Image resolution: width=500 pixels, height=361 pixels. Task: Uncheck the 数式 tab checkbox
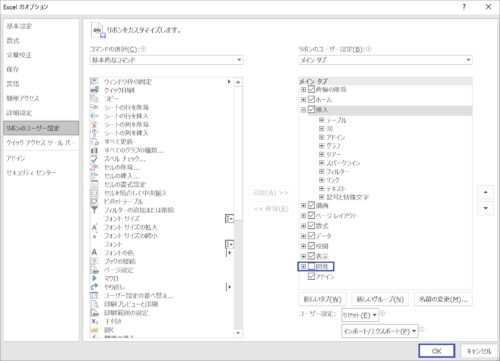point(311,226)
